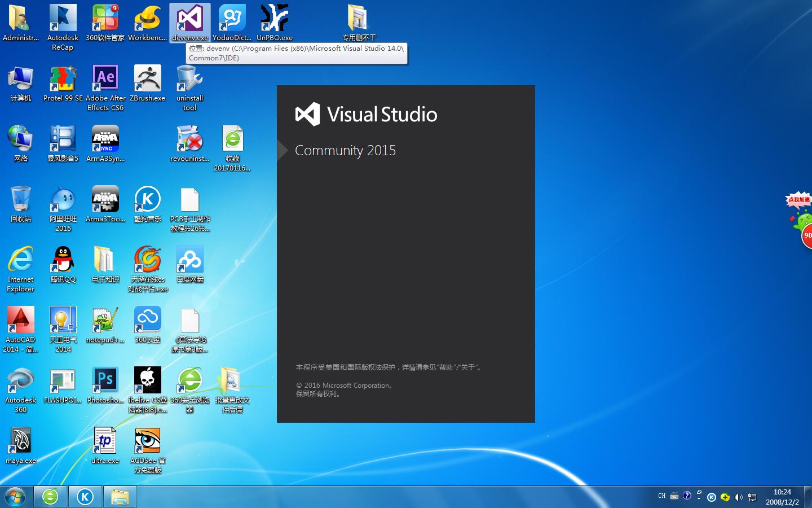Open the clock showing 10:24 2008/12/2
Screen dimensions: 812x508
[x=782, y=497]
